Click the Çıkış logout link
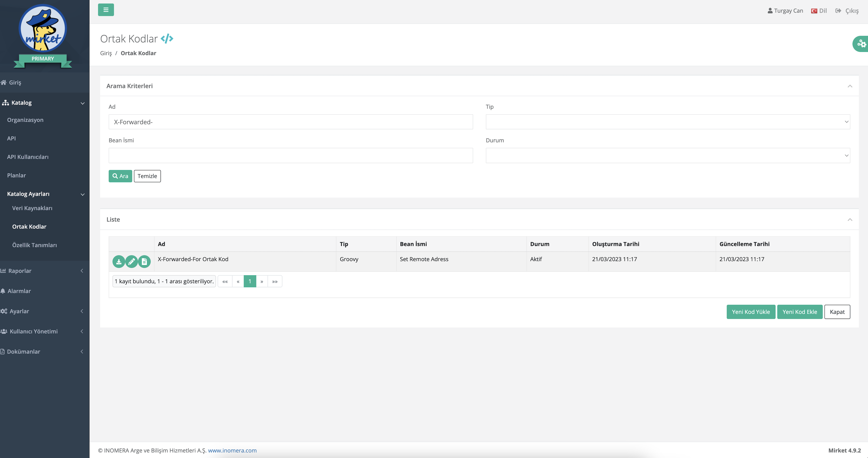Viewport: 868px width, 458px height. coord(852,11)
